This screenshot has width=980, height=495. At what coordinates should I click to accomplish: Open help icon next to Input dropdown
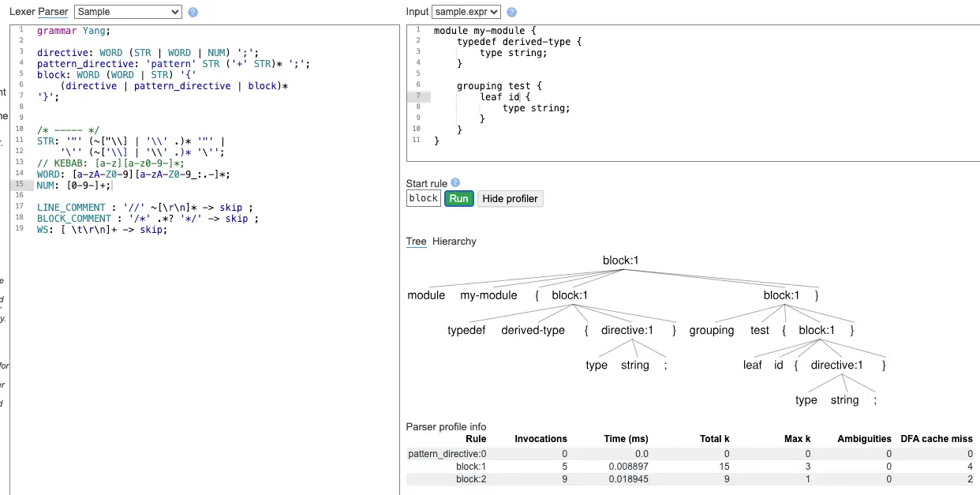(x=511, y=13)
